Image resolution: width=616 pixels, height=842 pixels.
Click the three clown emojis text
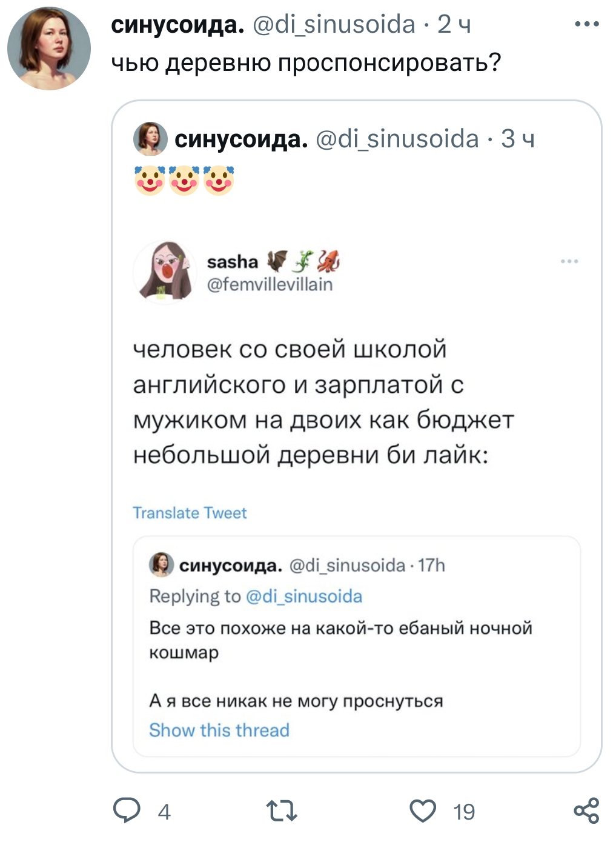click(184, 180)
